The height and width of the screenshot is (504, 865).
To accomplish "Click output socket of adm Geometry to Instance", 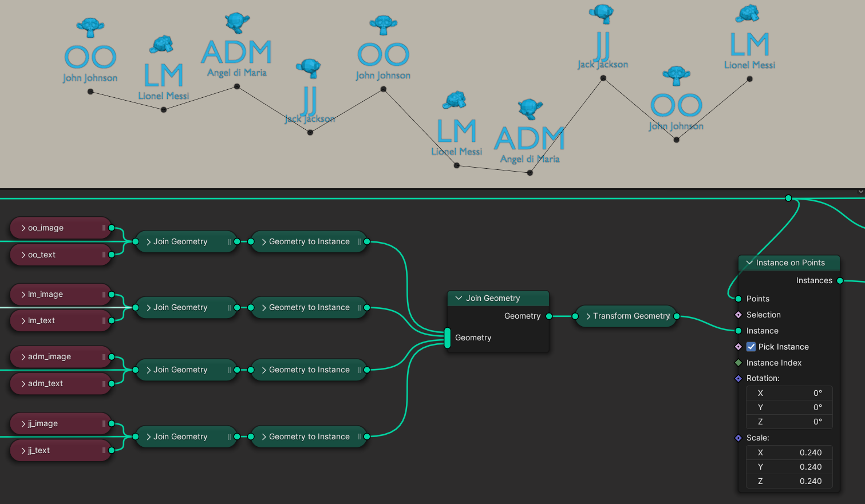I will [x=367, y=370].
